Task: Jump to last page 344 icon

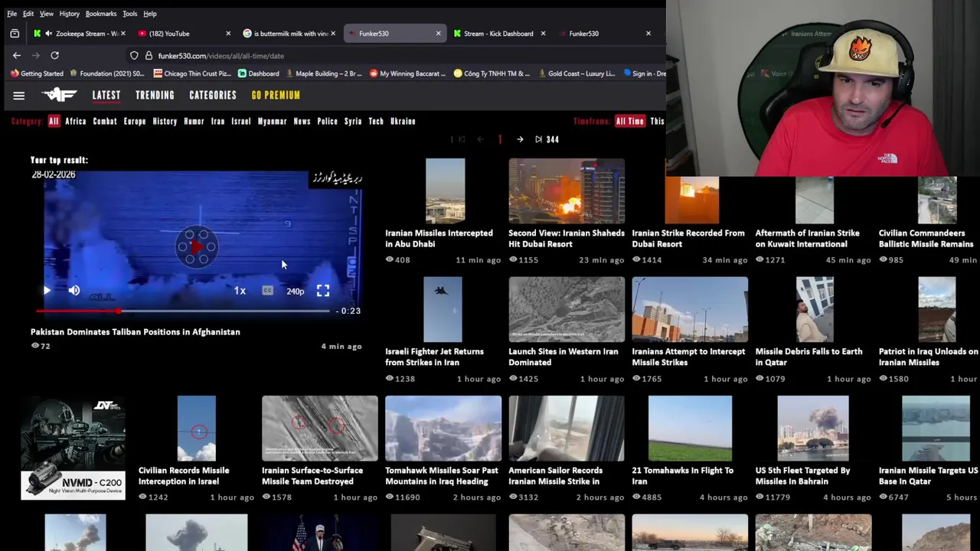Action: (x=538, y=139)
